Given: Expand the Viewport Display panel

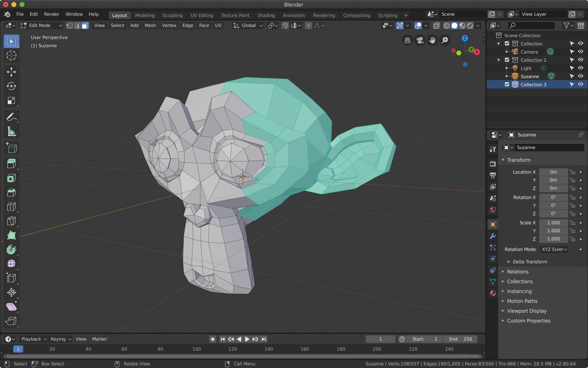Looking at the screenshot, I should coord(527,311).
